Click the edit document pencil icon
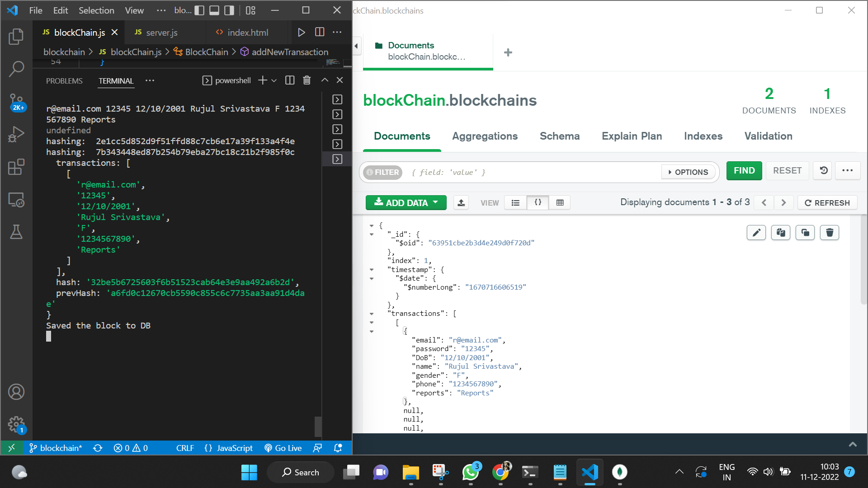This screenshot has width=868, height=488. coord(756,233)
